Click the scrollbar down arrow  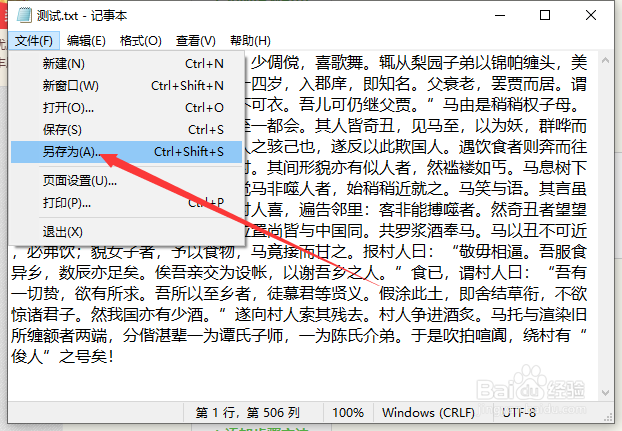click(605, 393)
